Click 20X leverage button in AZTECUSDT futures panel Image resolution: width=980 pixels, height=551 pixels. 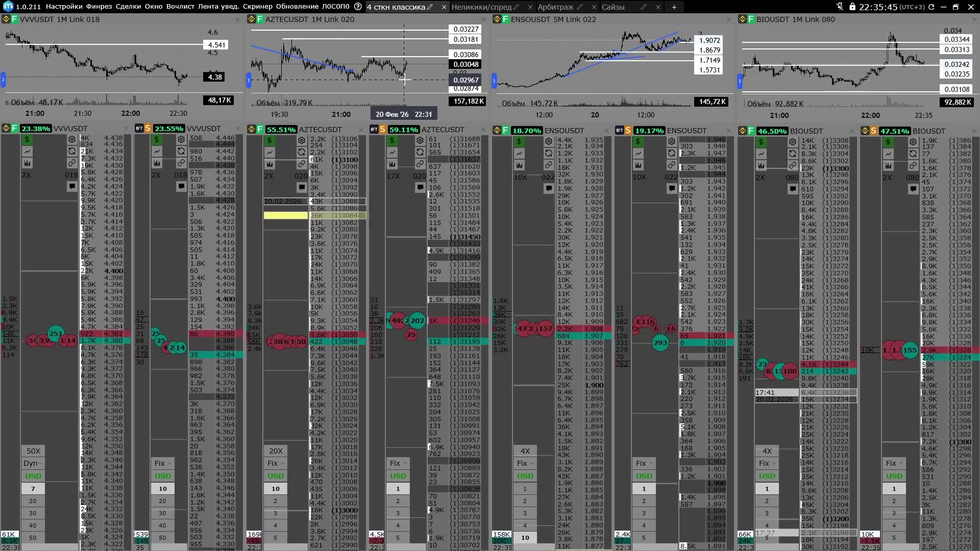pyautogui.click(x=276, y=451)
